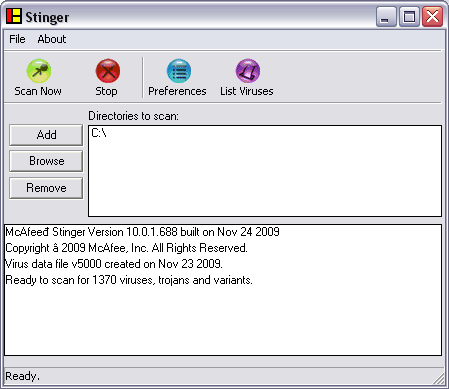Close the Stinger window
The height and width of the screenshot is (389, 449).
432,17
